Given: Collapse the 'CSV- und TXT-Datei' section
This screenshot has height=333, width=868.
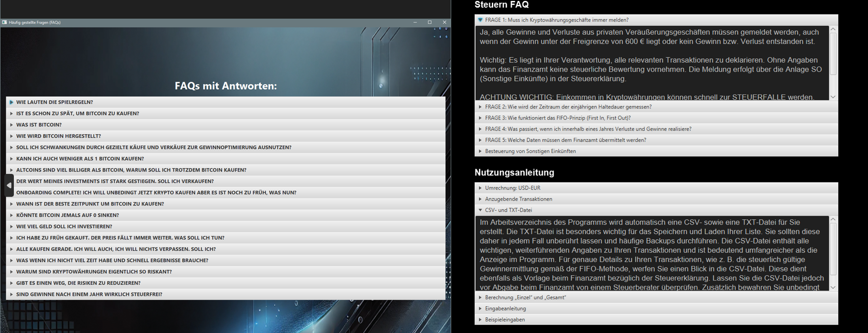Looking at the screenshot, I should pos(656,210).
